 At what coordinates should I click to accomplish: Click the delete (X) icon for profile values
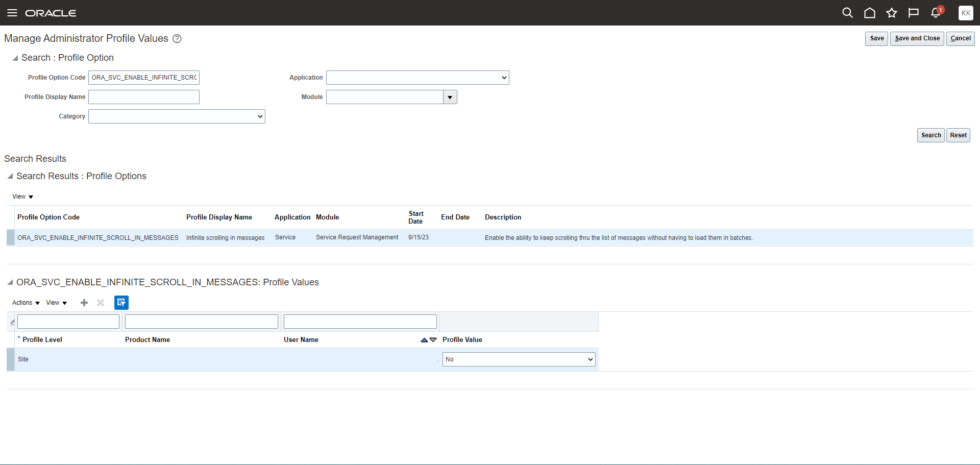(x=100, y=302)
